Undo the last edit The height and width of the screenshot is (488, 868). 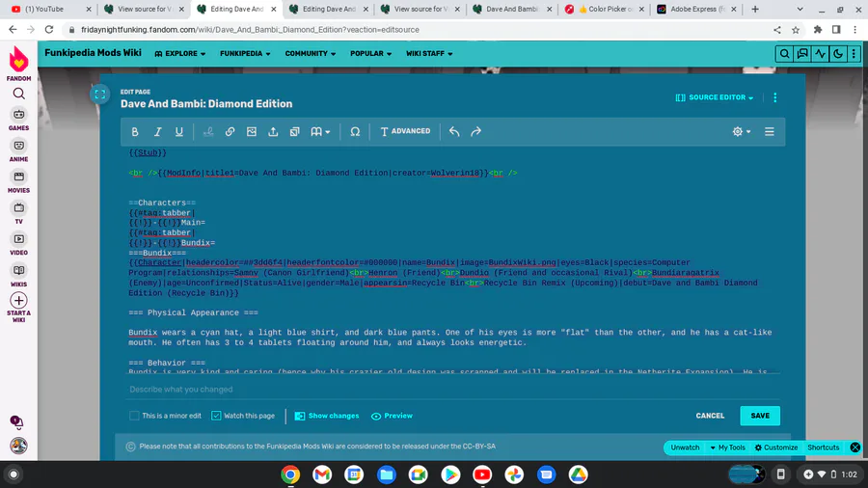point(454,132)
